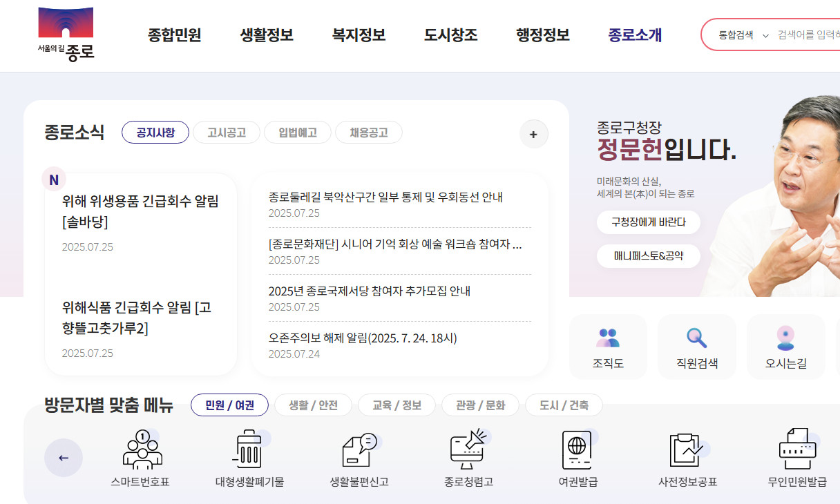Switch to the 관광/문화 visitor menu tab
The width and height of the screenshot is (840, 504).
point(480,405)
